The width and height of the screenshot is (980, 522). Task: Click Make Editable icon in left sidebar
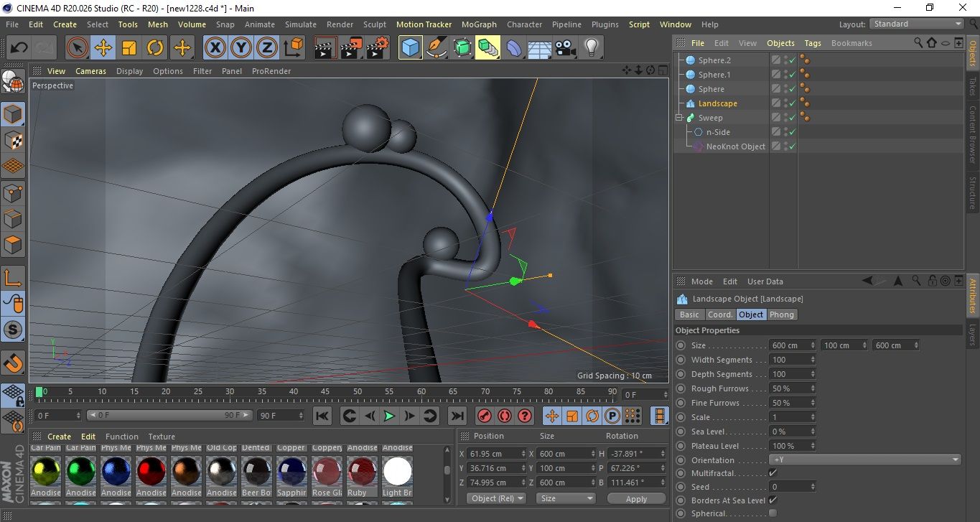point(13,82)
